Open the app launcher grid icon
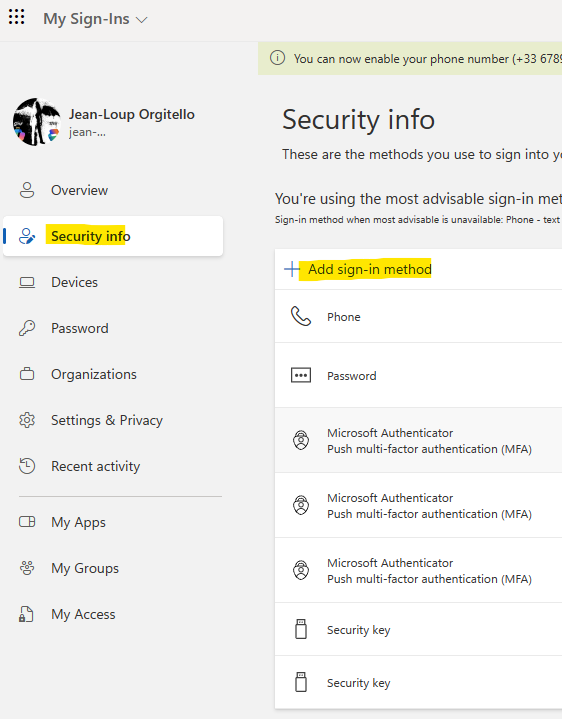This screenshot has width=562, height=719. tap(17, 17)
